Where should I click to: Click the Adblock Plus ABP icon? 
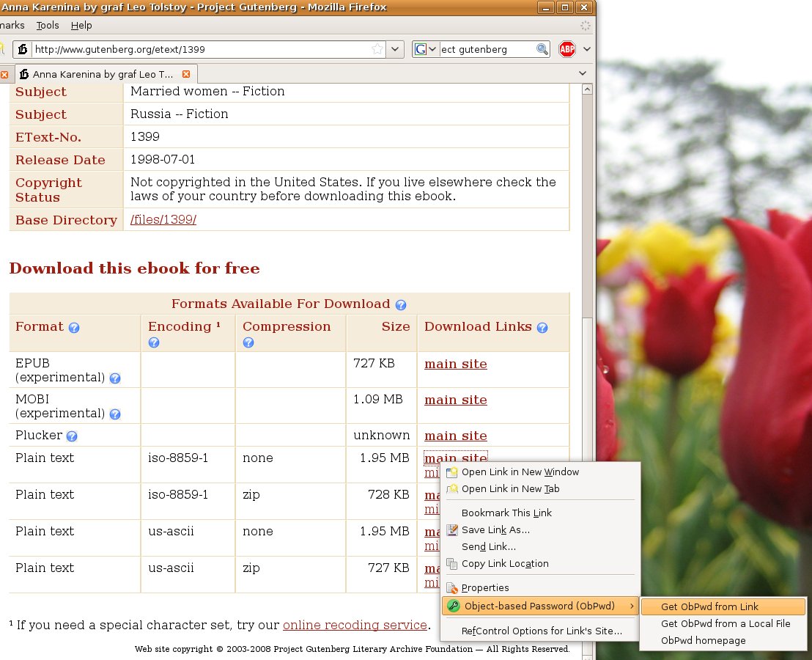(x=567, y=49)
